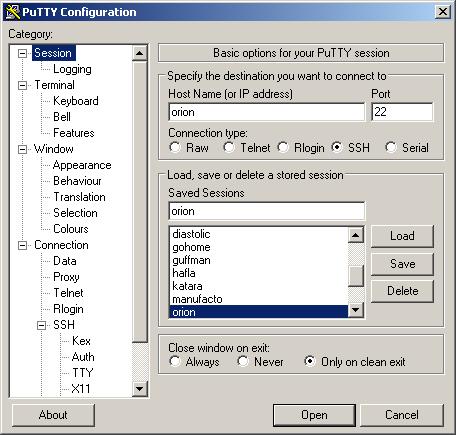The height and width of the screenshot is (435, 456).
Task: Click the PuTTY icon in title bar
Action: pos(13,12)
